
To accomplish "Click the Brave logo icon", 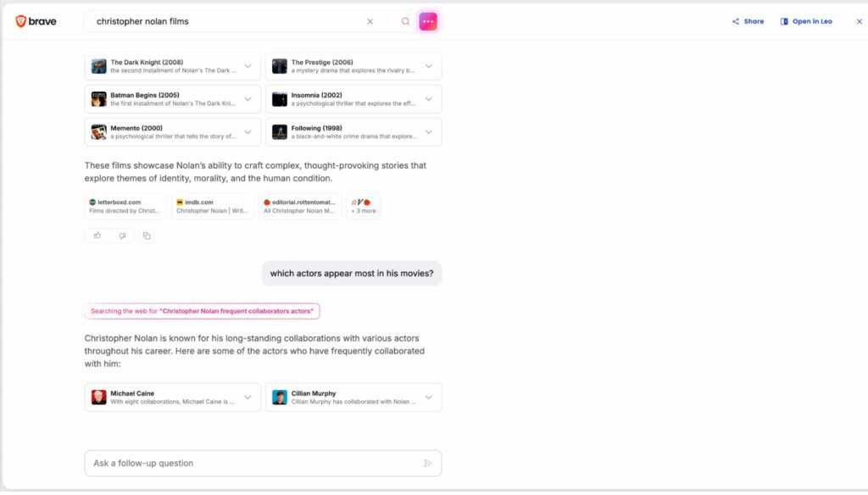I will point(20,21).
